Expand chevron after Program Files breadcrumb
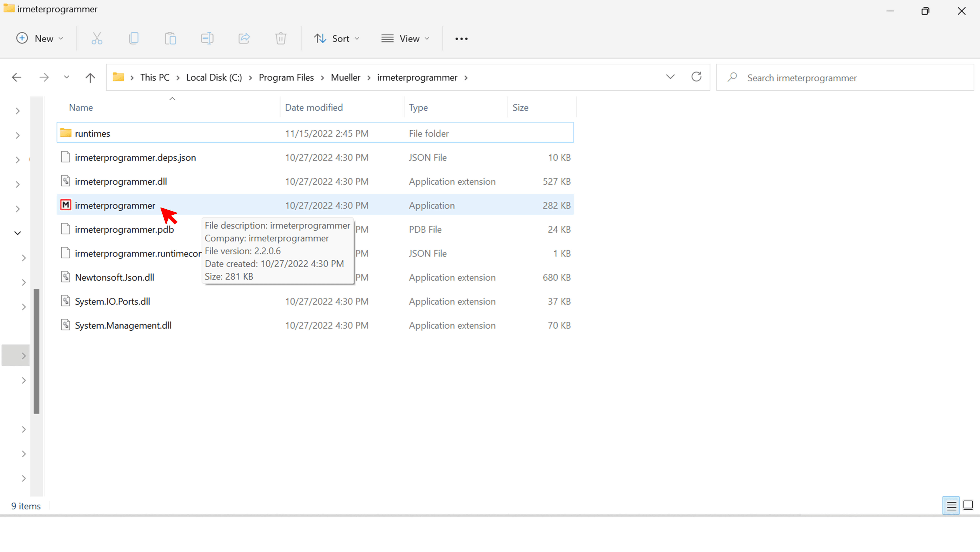The image size is (980, 552). click(x=323, y=78)
